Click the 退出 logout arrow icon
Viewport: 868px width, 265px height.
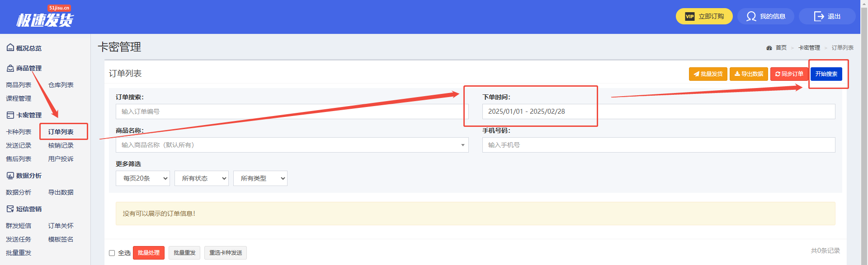(819, 16)
